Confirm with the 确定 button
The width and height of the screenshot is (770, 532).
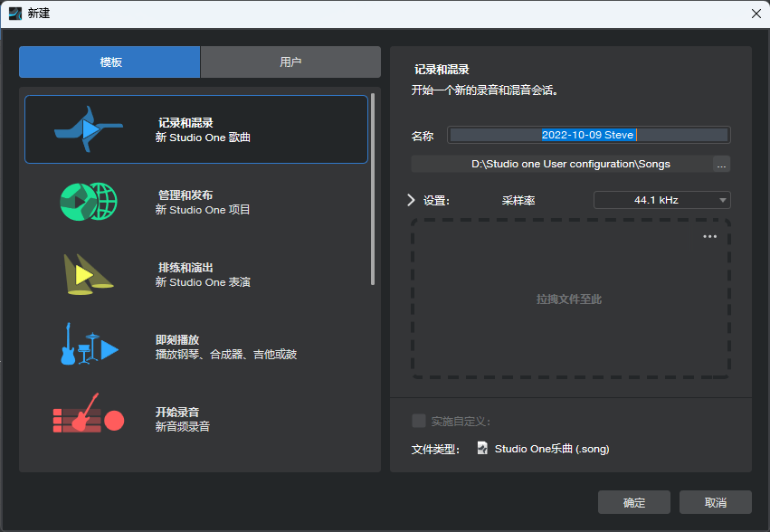pyautogui.click(x=634, y=502)
